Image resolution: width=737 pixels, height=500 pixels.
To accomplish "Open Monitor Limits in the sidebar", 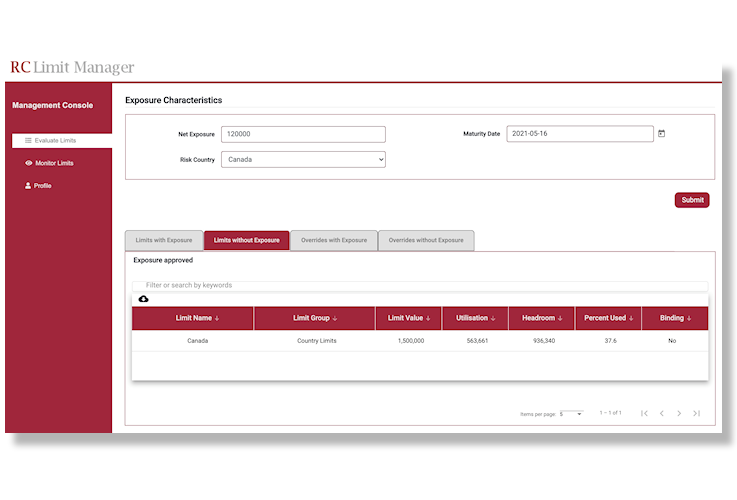I will click(54, 163).
